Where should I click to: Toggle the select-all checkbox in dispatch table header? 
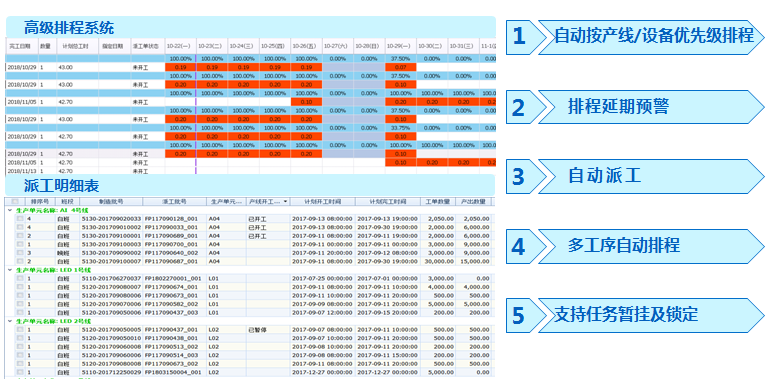tap(15, 202)
